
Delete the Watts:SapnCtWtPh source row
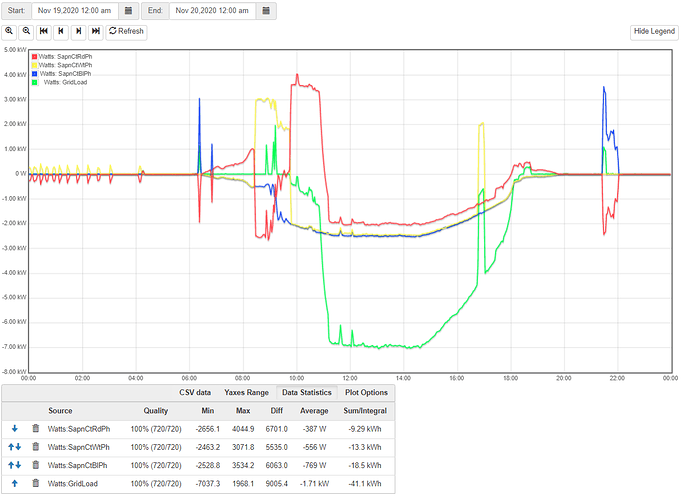tap(36, 447)
